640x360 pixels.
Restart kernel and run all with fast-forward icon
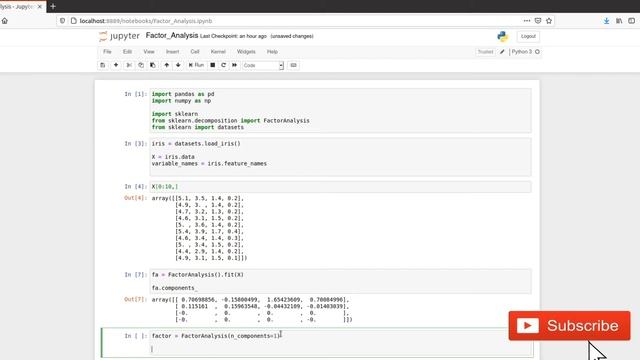234,65
